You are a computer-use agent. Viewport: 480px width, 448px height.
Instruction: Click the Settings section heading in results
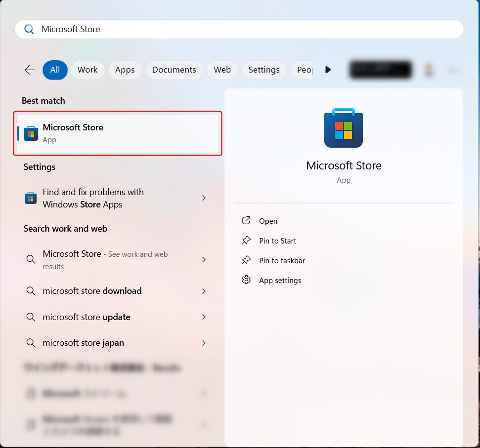click(x=40, y=167)
